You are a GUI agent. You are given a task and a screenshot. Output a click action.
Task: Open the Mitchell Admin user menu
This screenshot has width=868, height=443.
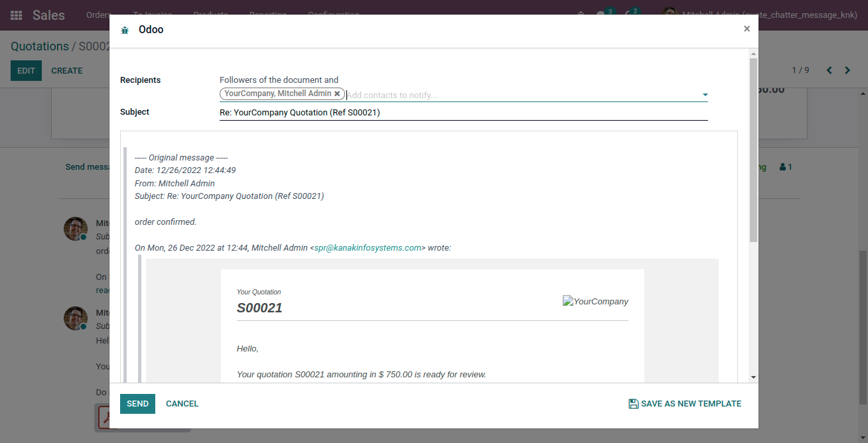pyautogui.click(x=761, y=15)
